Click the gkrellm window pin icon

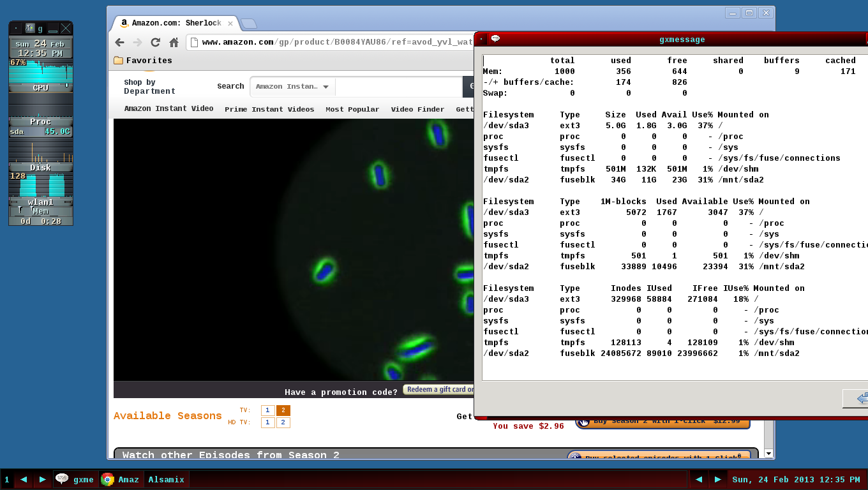[29, 28]
